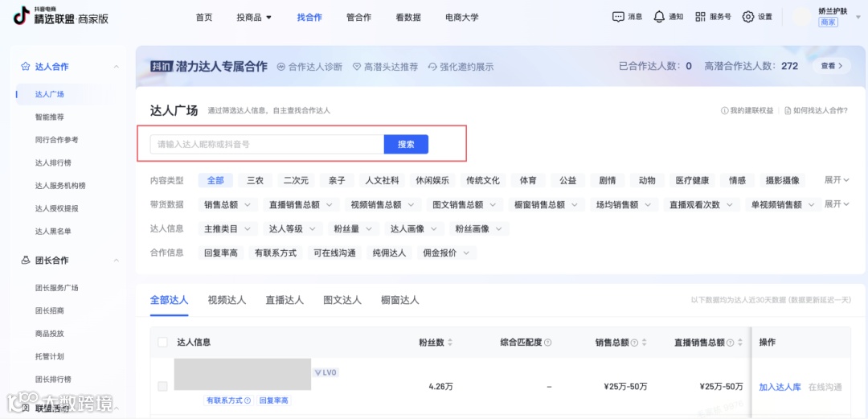Screen dimensions: 868x419
Task: Open the 投商品 dropdown menu
Action: [x=254, y=17]
